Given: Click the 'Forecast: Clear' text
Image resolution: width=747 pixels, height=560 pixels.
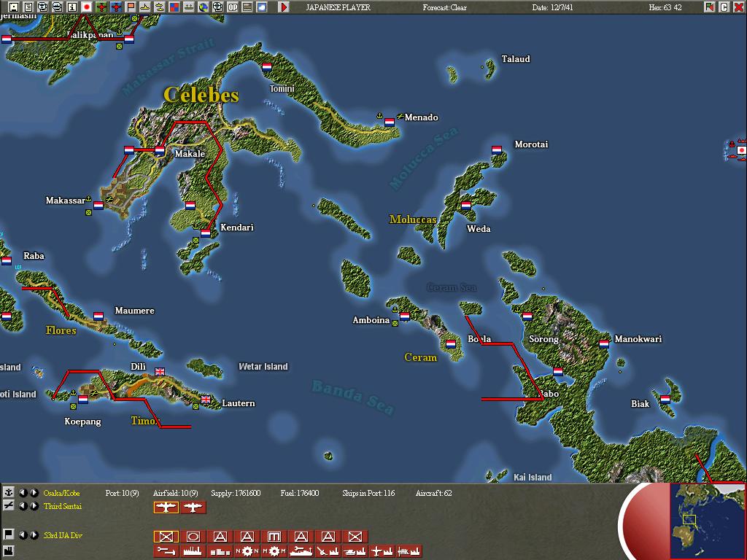Looking at the screenshot, I should coord(444,7).
